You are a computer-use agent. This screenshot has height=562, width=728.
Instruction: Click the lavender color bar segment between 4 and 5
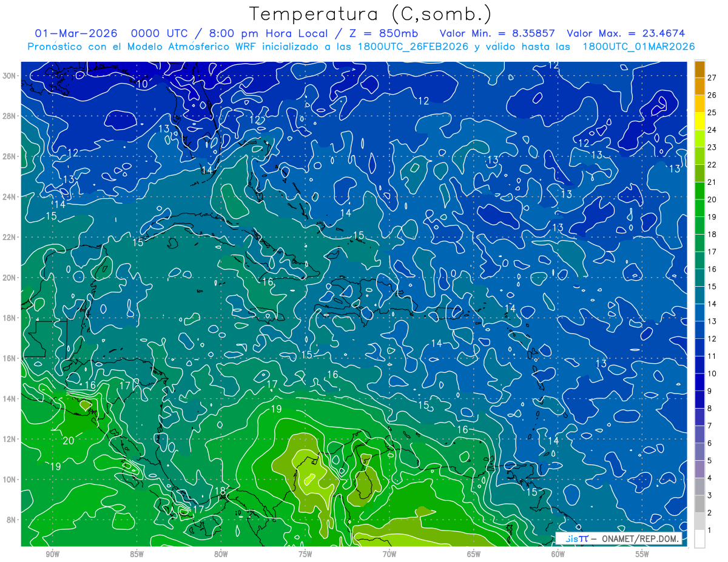click(699, 469)
